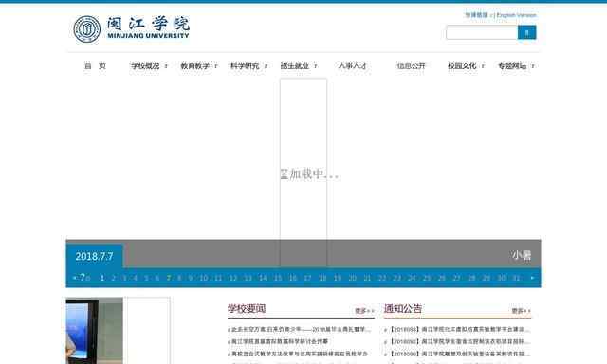Click the 加载中 loading banner area
Image resolution: width=607 pixels, height=364 pixels.
click(309, 174)
